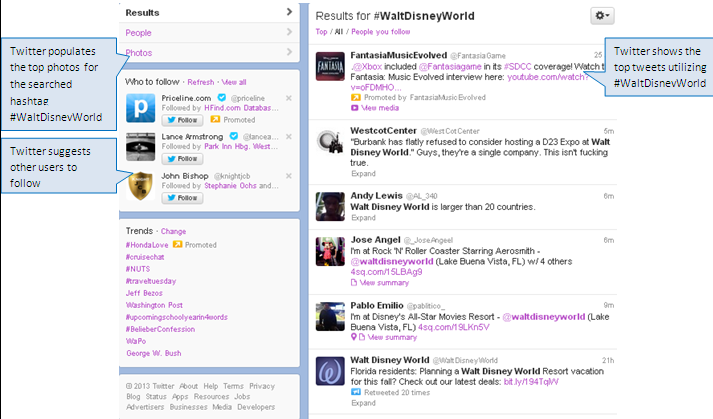Image resolution: width=713 pixels, height=419 pixels.
Task: Click retweet icon on Walt Disney World tweet
Action: [356, 392]
